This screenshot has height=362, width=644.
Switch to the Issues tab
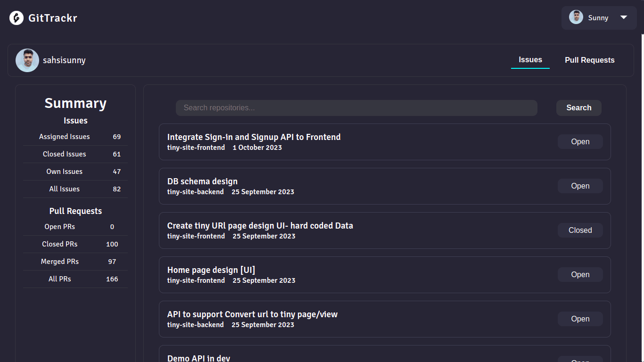530,60
